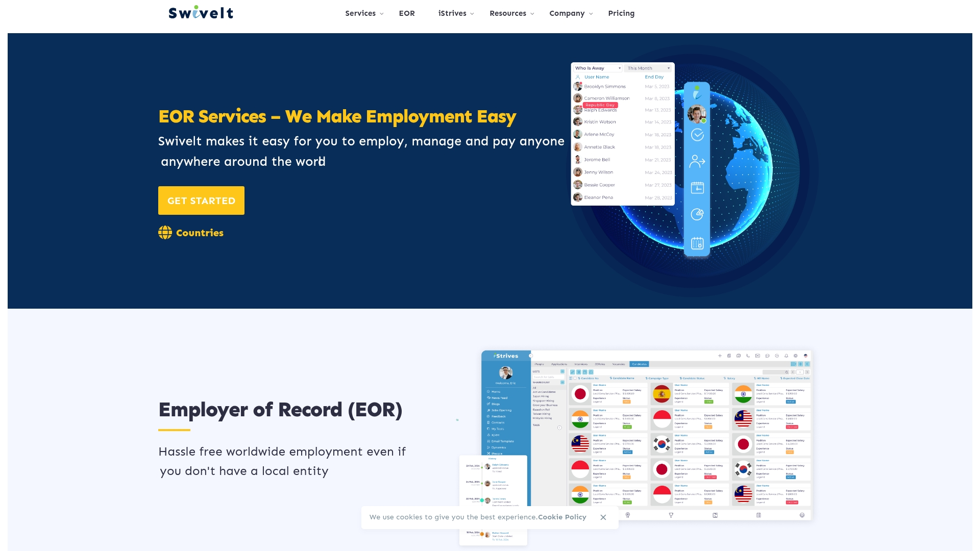980x551 pixels.
Task: Open the Who Is Away dropdown
Action: [597, 68]
